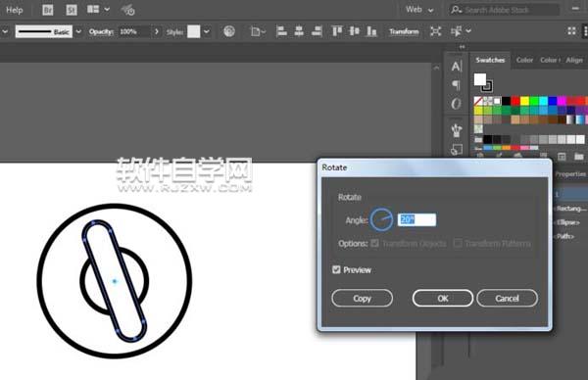Open the Paragraph panel icon
The height and width of the screenshot is (380, 588).
pos(457,85)
